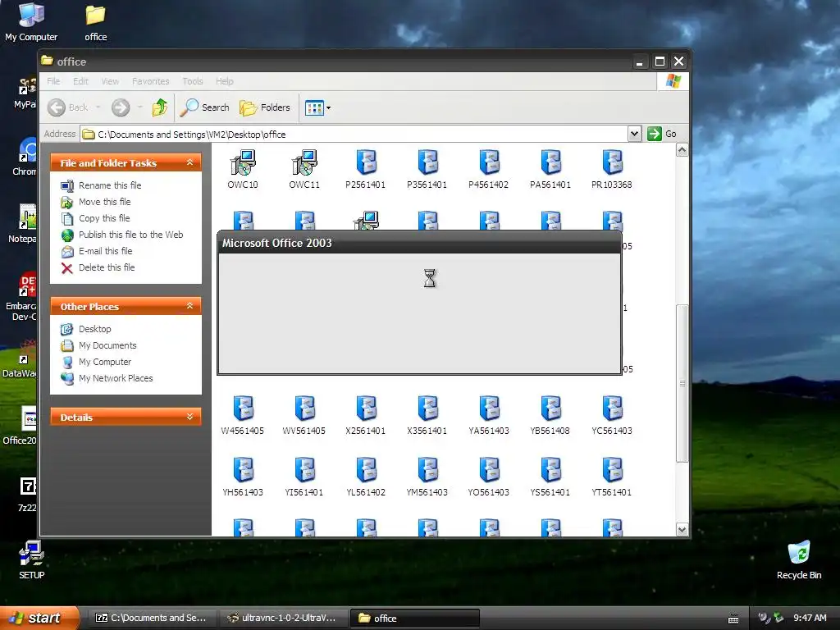Click Publish this file to the Web
Screen dimensions: 840x630
pyautogui.click(x=130, y=235)
